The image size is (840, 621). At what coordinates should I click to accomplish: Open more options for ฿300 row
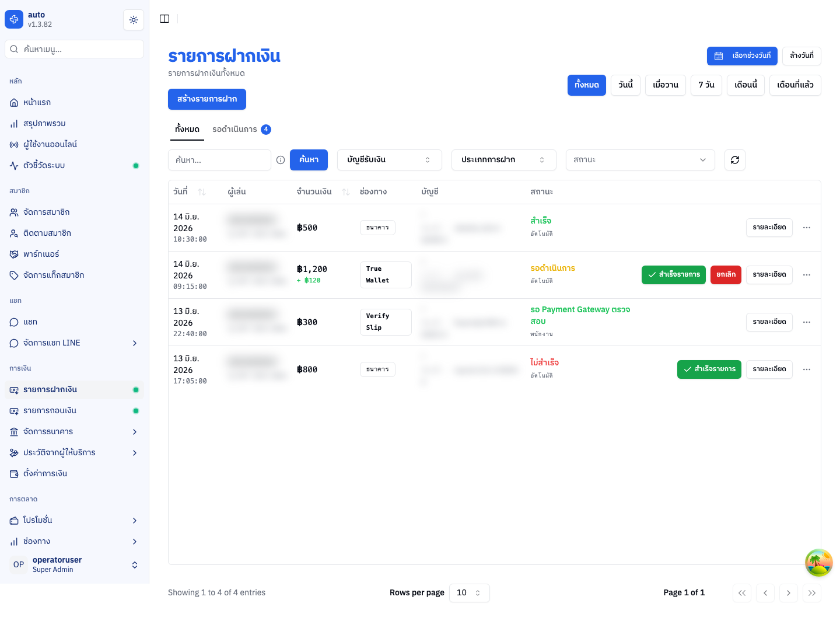tap(807, 322)
